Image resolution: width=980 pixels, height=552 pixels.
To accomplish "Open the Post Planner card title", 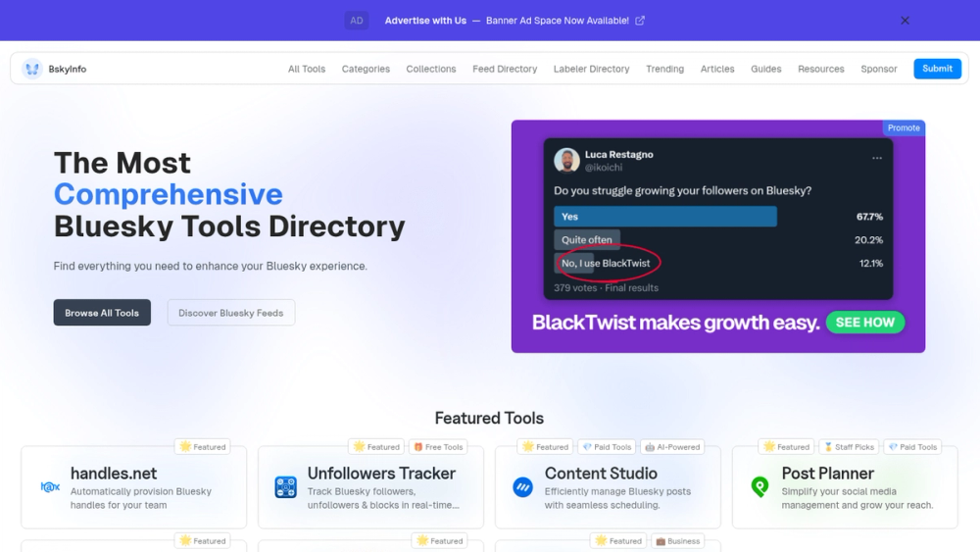I will coord(827,474).
